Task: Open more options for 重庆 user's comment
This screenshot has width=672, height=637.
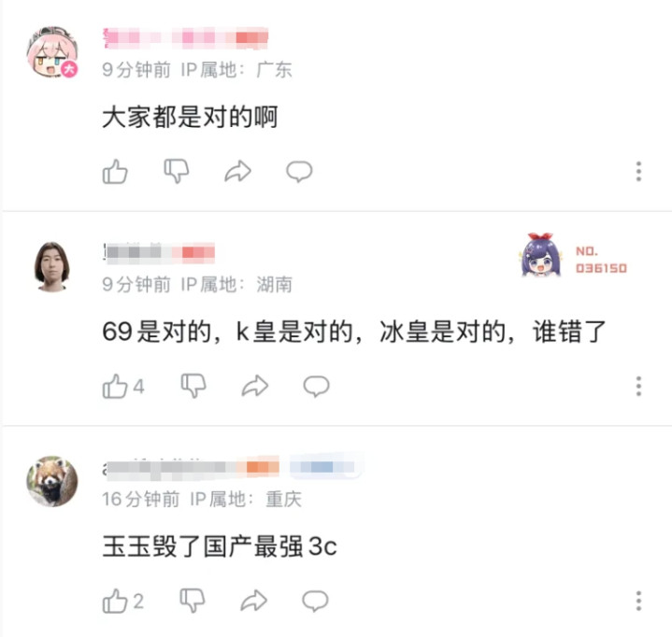Action: 638,601
